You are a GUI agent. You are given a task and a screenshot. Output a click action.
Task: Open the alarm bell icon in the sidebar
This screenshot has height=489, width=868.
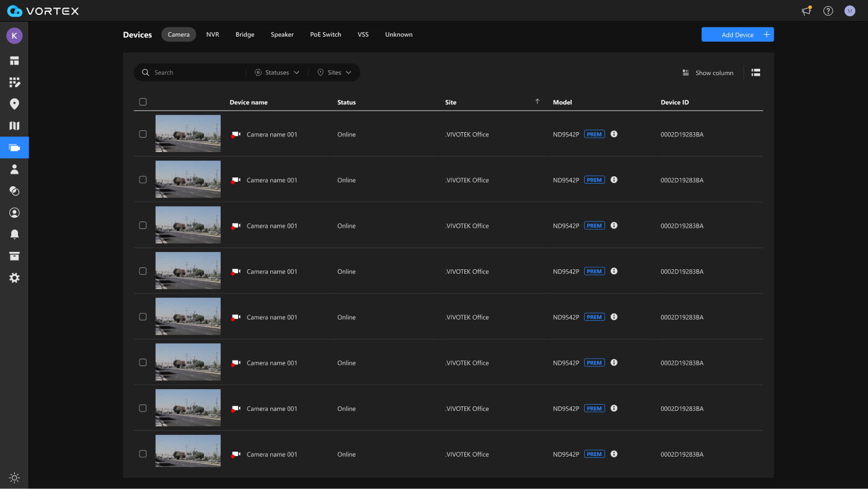point(14,235)
